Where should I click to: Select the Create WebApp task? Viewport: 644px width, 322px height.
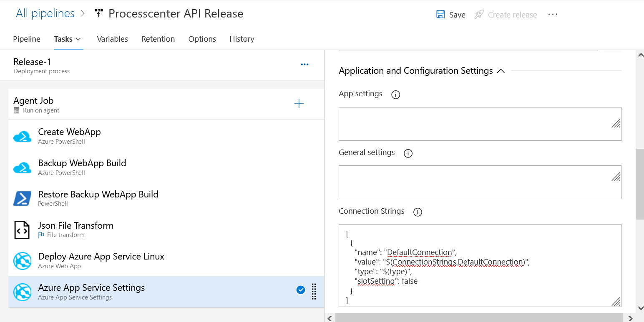(x=166, y=136)
